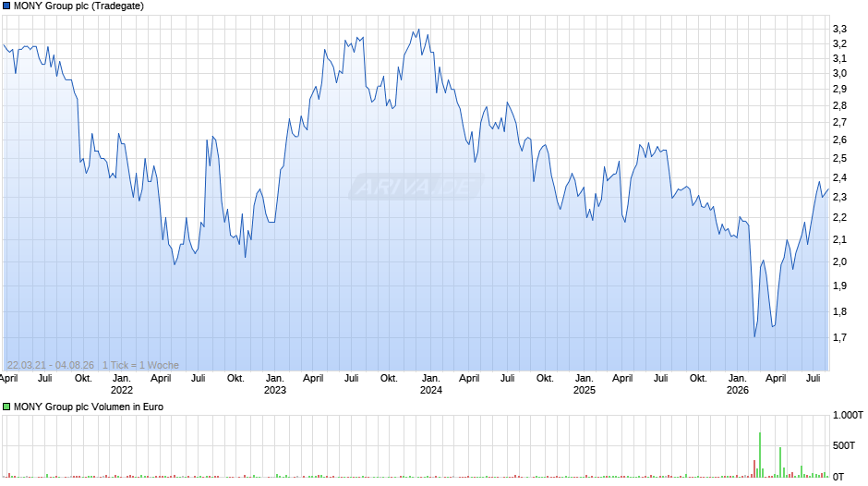
Task: Click the '1 Tick = 1 Woche' note
Action: [140, 365]
